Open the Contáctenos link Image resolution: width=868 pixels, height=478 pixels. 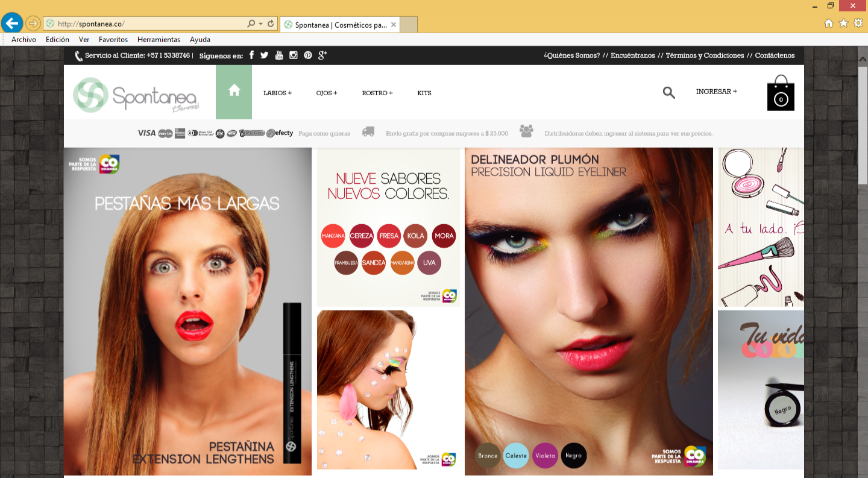[x=775, y=55]
